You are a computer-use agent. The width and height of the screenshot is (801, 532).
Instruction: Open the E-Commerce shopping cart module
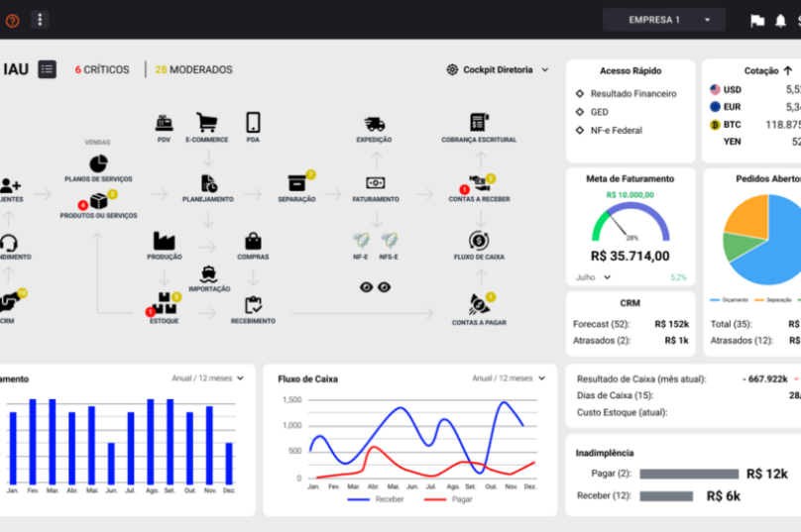[207, 123]
